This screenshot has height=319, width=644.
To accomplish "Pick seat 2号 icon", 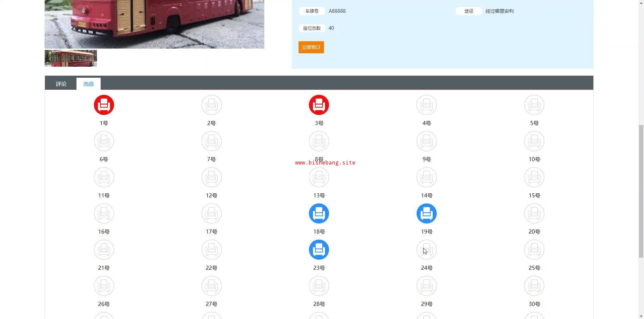I will 212,105.
